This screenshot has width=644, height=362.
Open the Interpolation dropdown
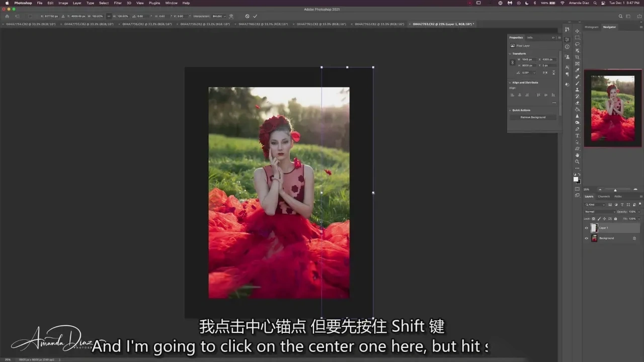coord(219,16)
